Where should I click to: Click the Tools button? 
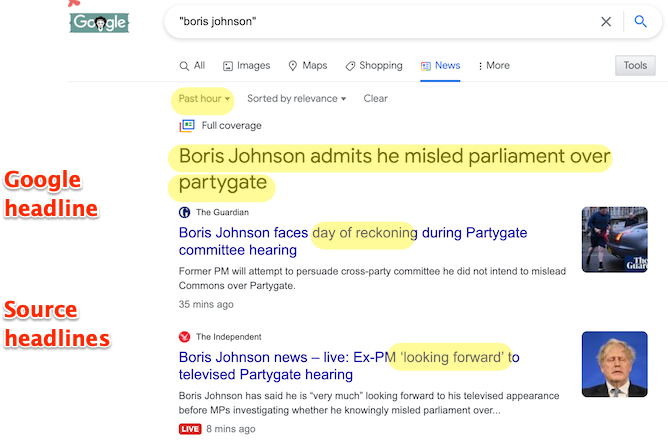[x=635, y=66]
